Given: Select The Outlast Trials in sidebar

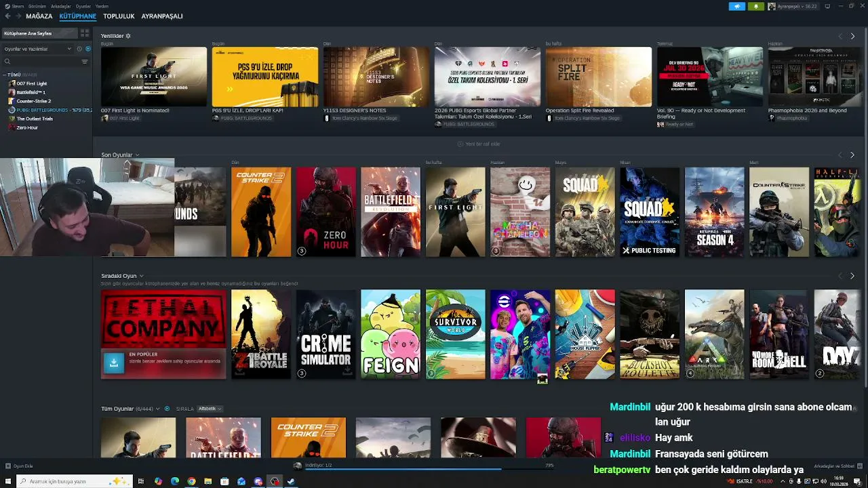Looking at the screenshot, I should click(x=35, y=119).
